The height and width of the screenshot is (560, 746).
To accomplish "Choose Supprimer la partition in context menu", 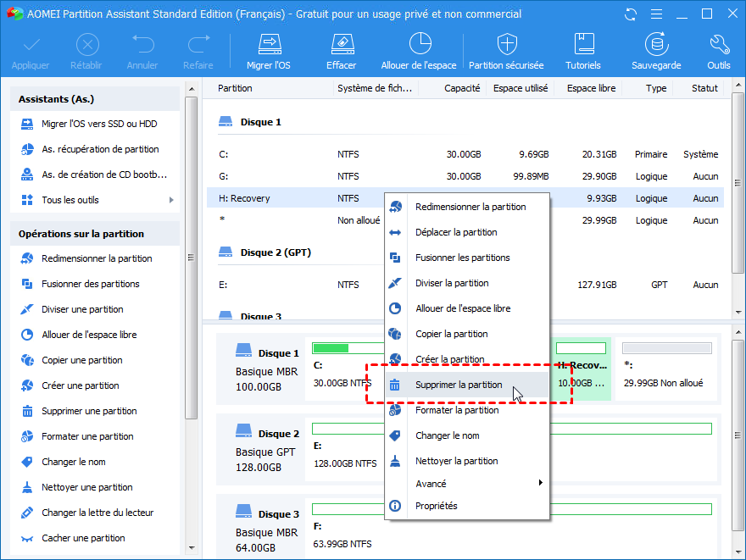I will (458, 385).
